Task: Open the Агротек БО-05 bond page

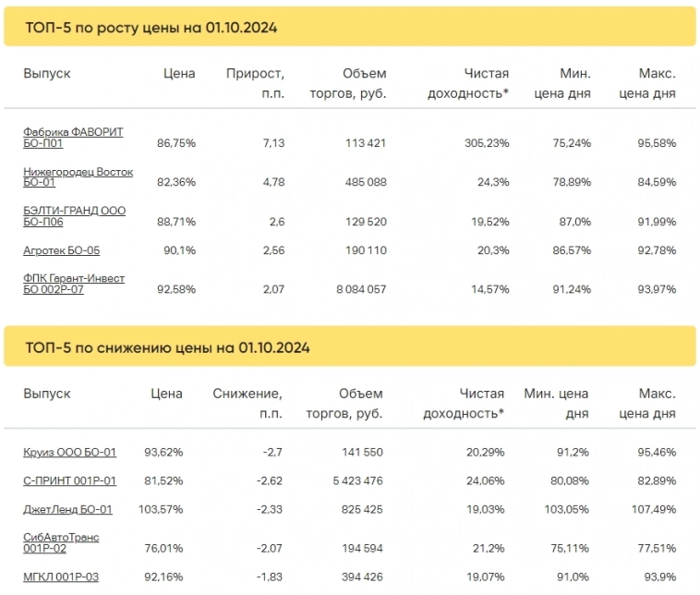Action: (61, 249)
